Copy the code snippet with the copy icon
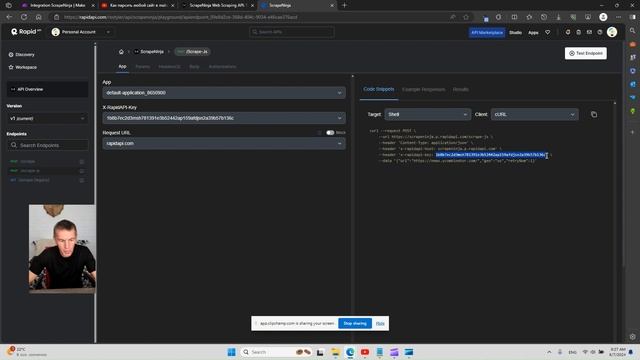Screen dimensions: 640x360 tap(594, 115)
